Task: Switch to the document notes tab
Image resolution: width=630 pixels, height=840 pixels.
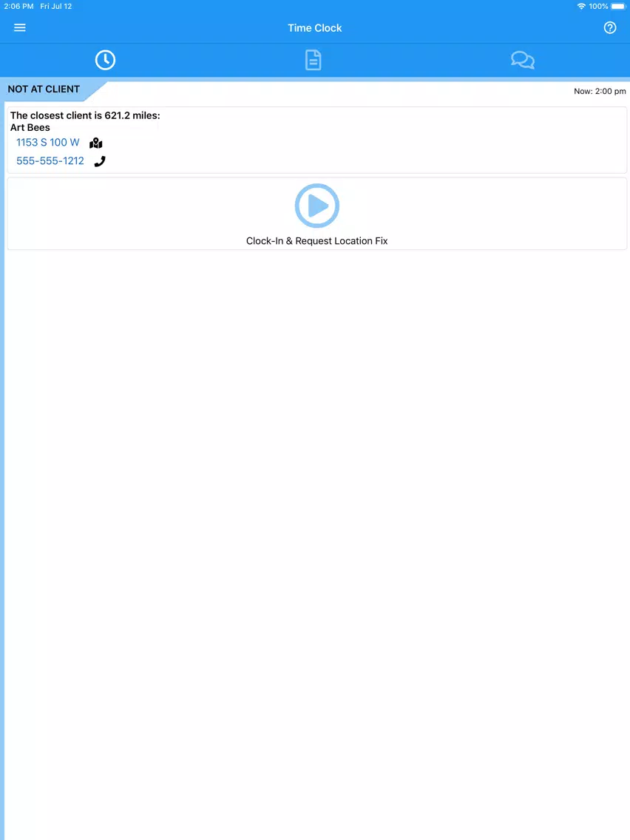Action: point(314,60)
